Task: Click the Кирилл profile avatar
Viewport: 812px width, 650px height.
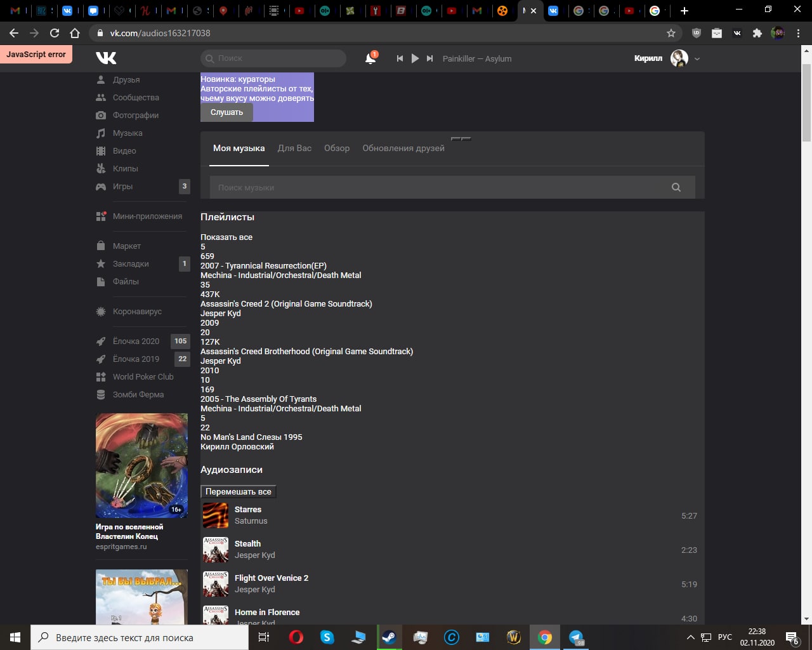Action: (x=679, y=58)
